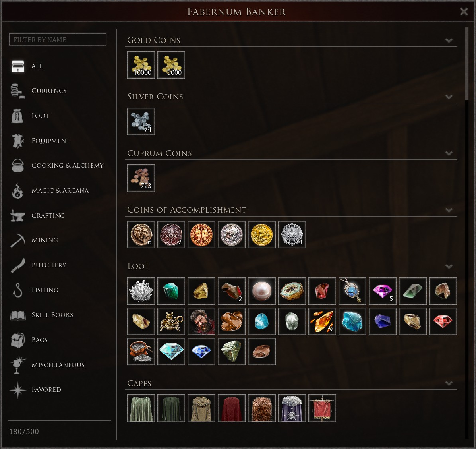
Task: Pick the fur-collared star cape
Action: click(292, 408)
